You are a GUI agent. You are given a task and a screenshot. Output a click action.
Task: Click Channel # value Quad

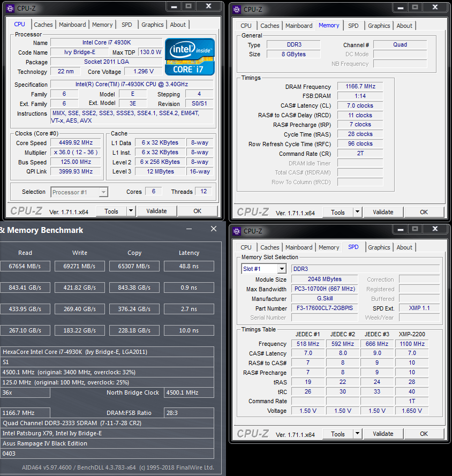400,44
